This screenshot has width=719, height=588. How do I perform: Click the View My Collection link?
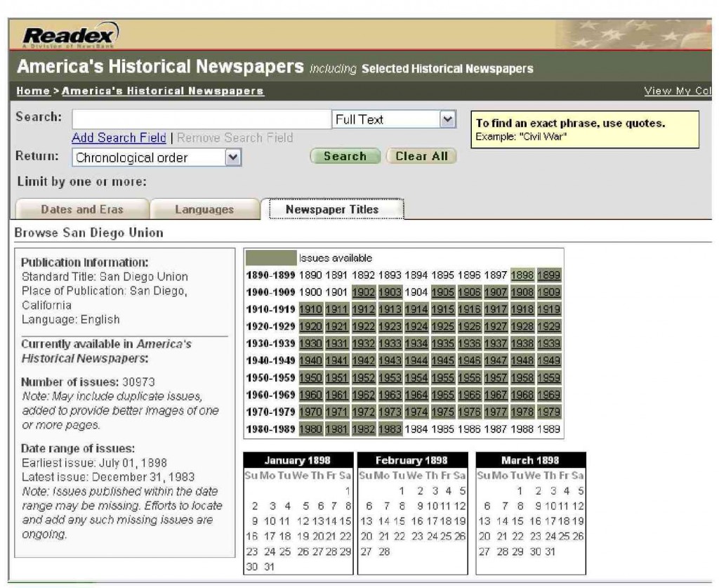point(678,91)
